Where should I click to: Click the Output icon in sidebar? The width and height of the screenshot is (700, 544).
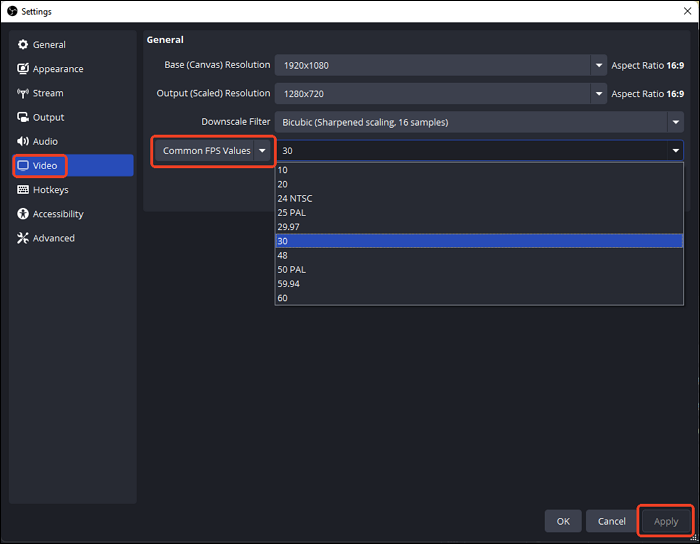click(23, 117)
